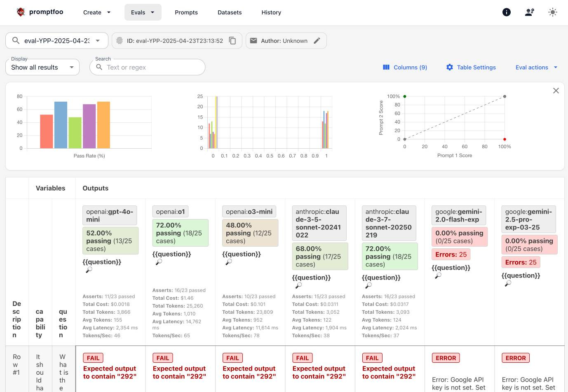Copy the eval ID with copy icon
Viewport: 568px width, 392px height.
pos(232,41)
